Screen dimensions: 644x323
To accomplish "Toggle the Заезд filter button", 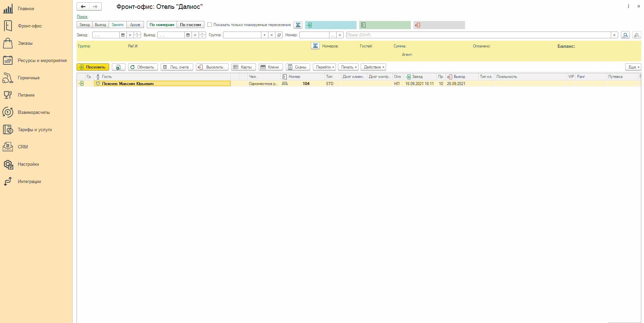I will 84,25.
